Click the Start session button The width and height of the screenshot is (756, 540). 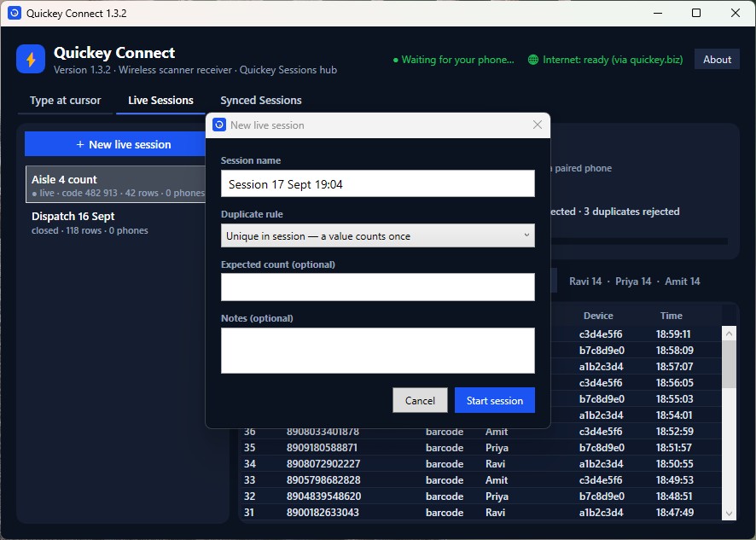click(x=495, y=400)
